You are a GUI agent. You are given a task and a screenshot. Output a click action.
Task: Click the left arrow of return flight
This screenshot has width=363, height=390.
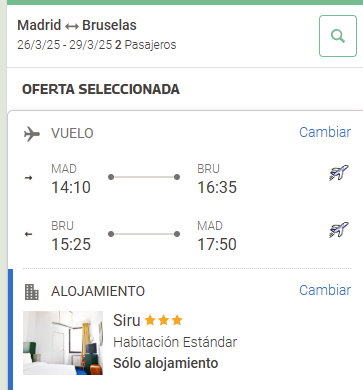point(29,234)
